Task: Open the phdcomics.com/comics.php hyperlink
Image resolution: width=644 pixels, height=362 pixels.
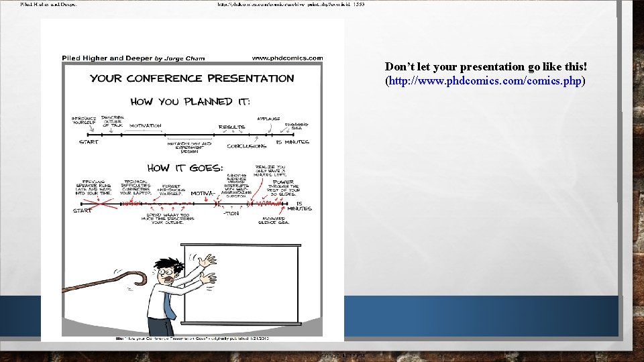Action: (x=485, y=80)
